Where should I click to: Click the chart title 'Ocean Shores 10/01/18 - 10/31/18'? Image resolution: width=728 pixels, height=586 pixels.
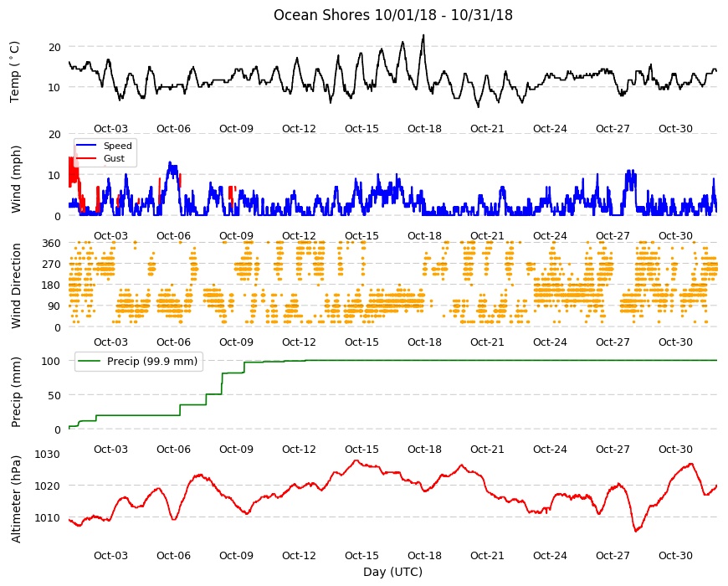coord(392,15)
